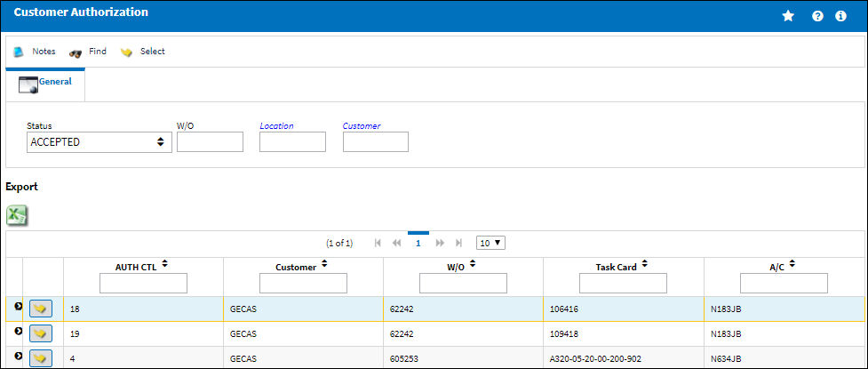Go to last page of results

pos(458,243)
